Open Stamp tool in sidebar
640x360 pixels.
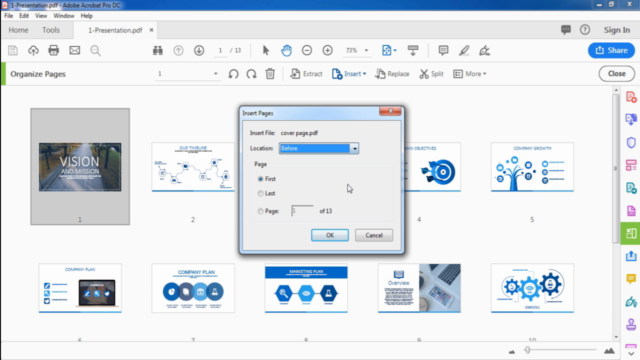coord(631,324)
